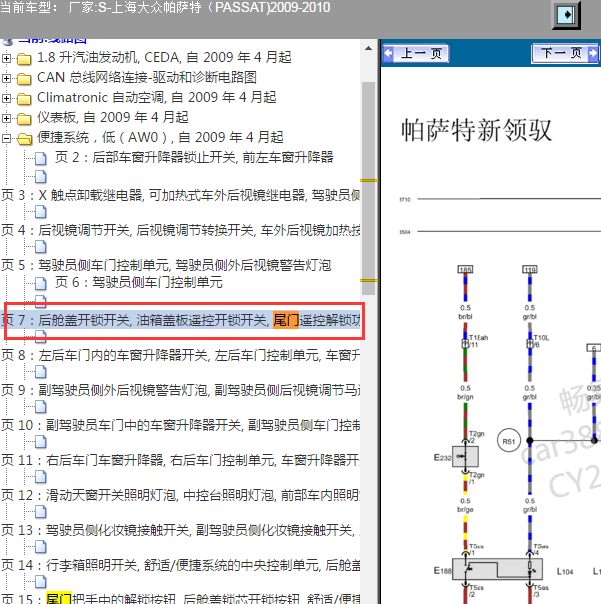This screenshot has height=604, width=601.
Task: Expand the Climatronic 自动空调 folder
Action: [6, 98]
